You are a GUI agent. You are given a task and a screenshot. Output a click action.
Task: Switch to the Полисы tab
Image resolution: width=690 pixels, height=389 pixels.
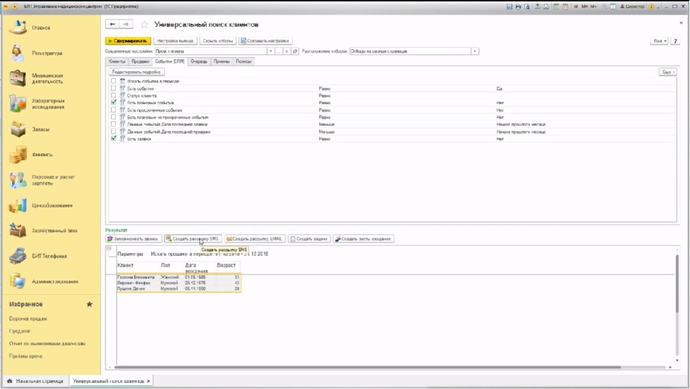pos(243,62)
